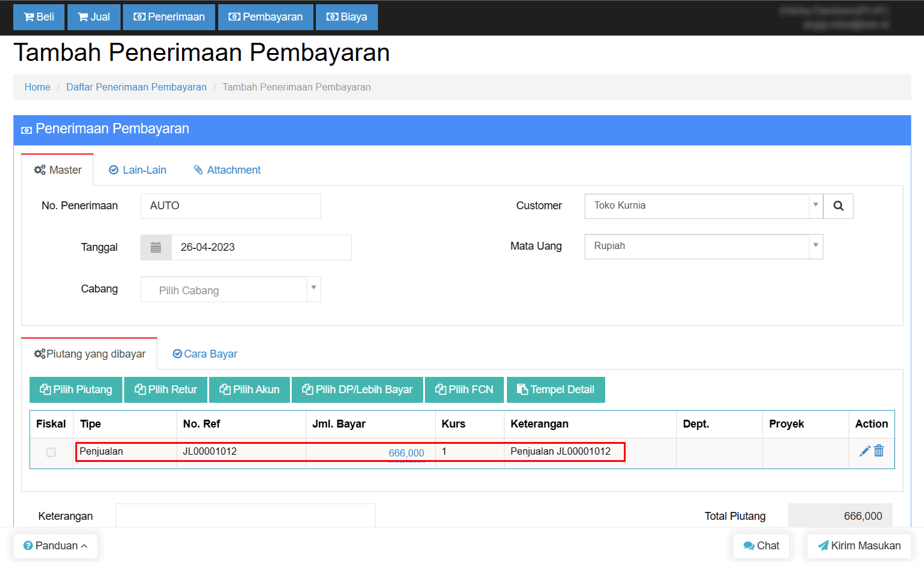
Task: Switch to the Lain-Lain tab
Action: point(137,170)
